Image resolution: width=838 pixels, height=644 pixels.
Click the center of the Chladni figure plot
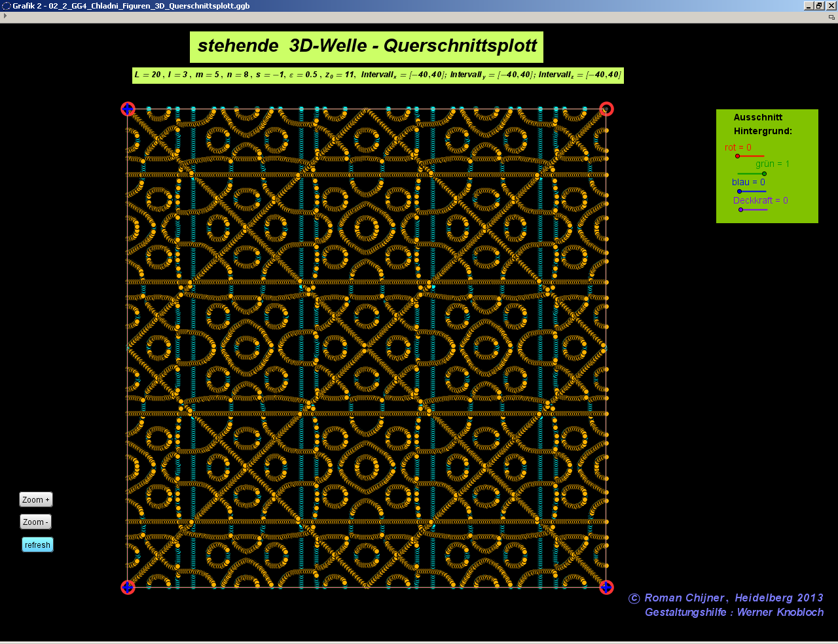[367, 348]
